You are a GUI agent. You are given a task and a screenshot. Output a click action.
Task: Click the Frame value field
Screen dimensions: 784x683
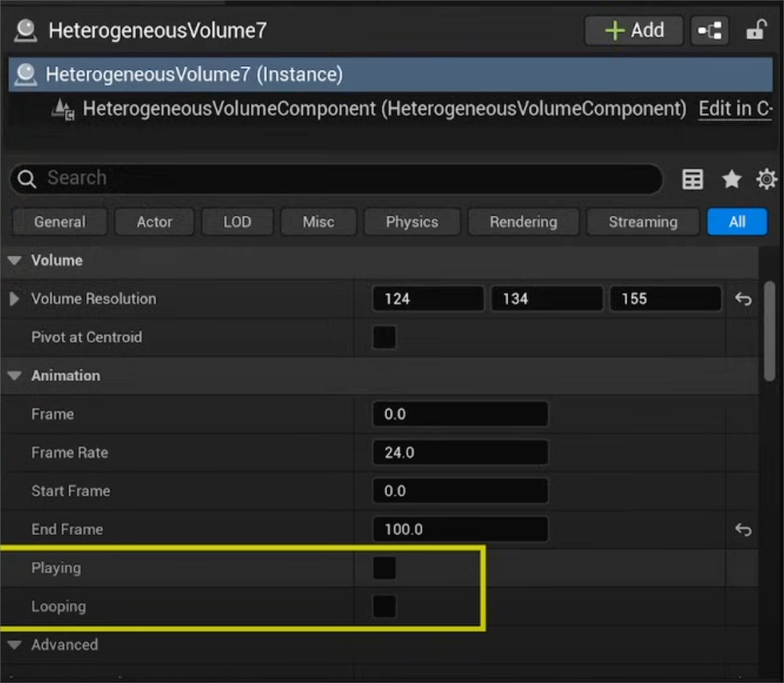(x=460, y=414)
